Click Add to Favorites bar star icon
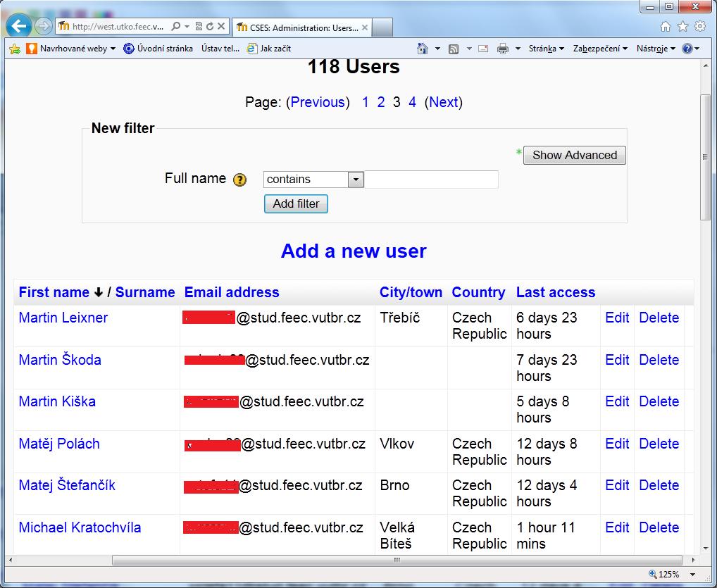Screen dimensions: 717x588 pos(15,49)
